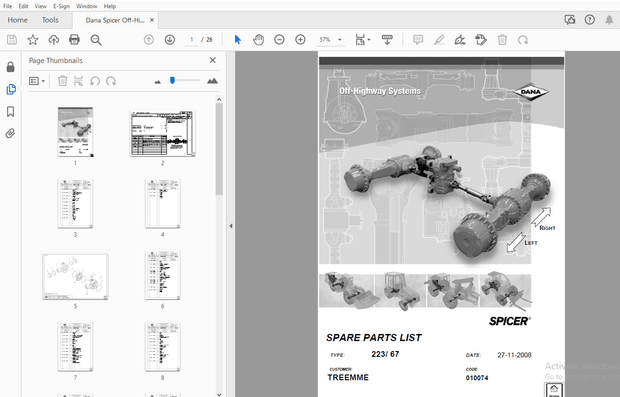
Task: Adjust the thumbnail size slider handle
Action: tap(172, 81)
